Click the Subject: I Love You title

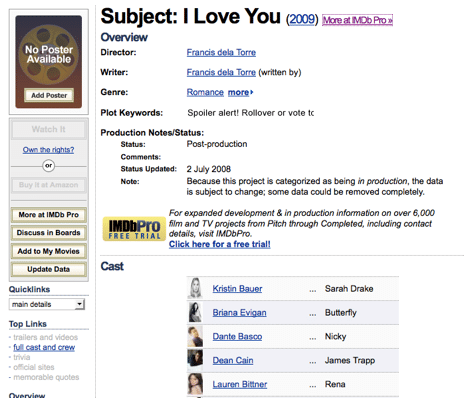point(191,17)
